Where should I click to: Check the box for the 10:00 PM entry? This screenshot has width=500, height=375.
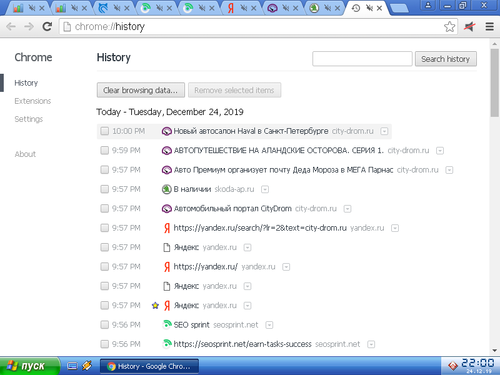(105, 131)
